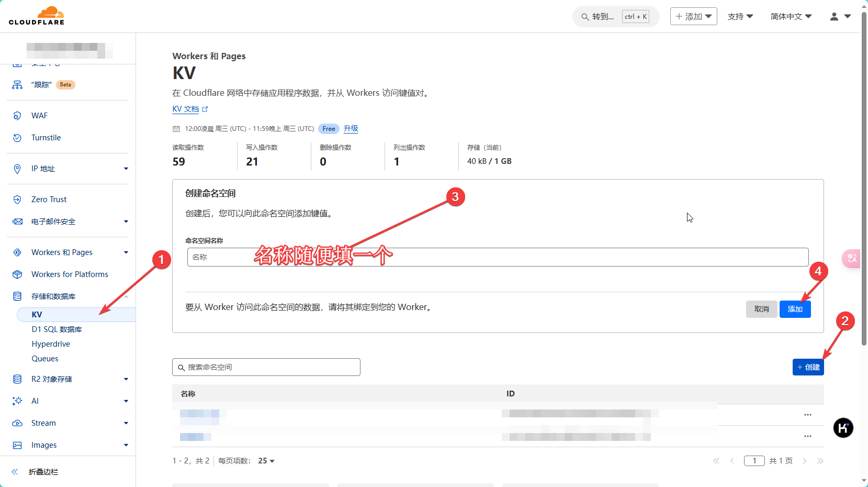
Task: Click 折叠边栏 to collapse sidebar
Action: coord(43,472)
